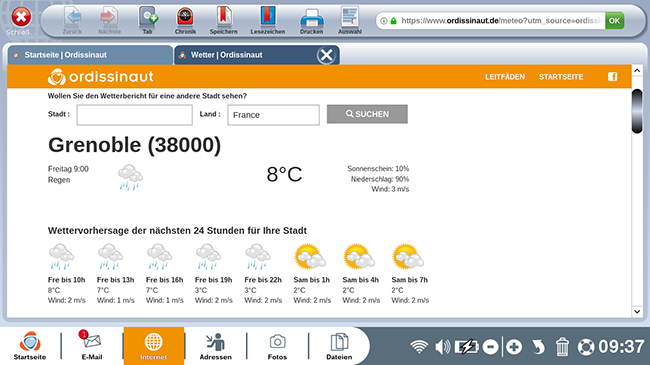650x365 pixels.
Task: Click the current rain weather icon beside Regen
Action: [130, 177]
